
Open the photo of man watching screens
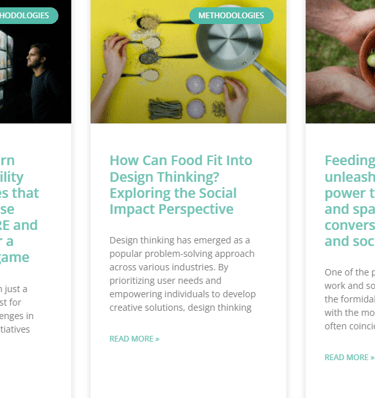(x=35, y=62)
